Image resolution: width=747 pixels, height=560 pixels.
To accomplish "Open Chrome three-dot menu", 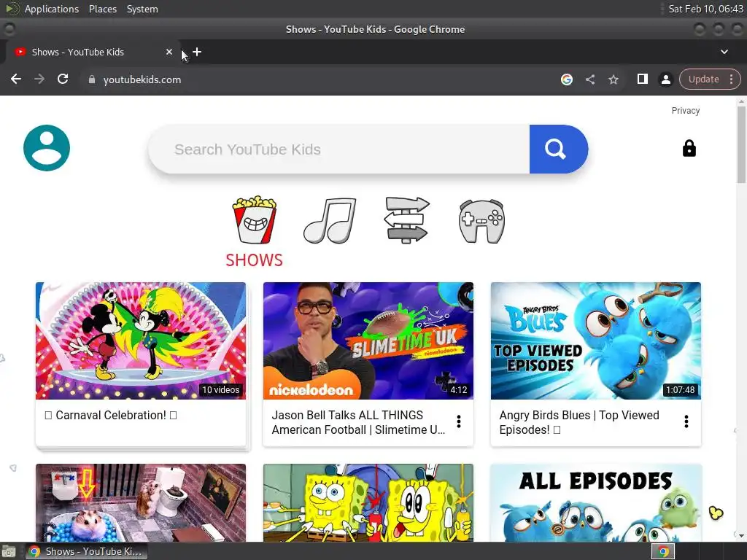I will click(x=731, y=79).
